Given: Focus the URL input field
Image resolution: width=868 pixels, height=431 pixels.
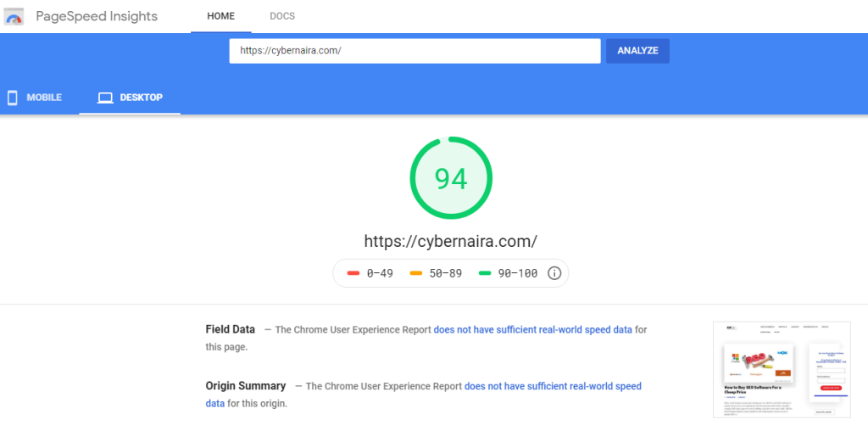Looking at the screenshot, I should pos(415,51).
